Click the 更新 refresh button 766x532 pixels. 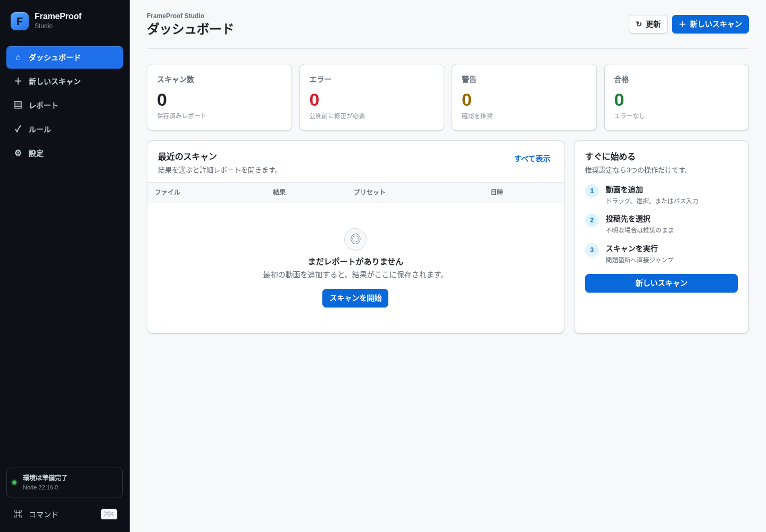pyautogui.click(x=648, y=24)
